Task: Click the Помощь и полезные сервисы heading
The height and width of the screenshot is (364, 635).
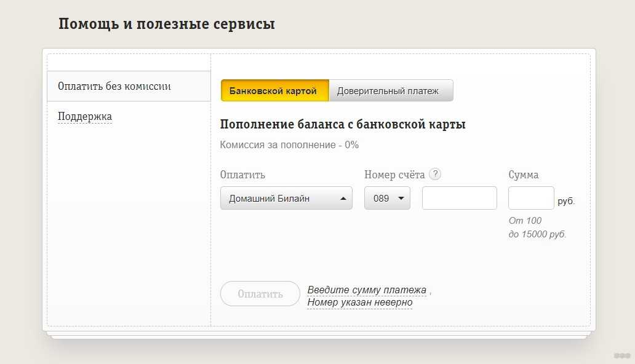Action: point(167,24)
